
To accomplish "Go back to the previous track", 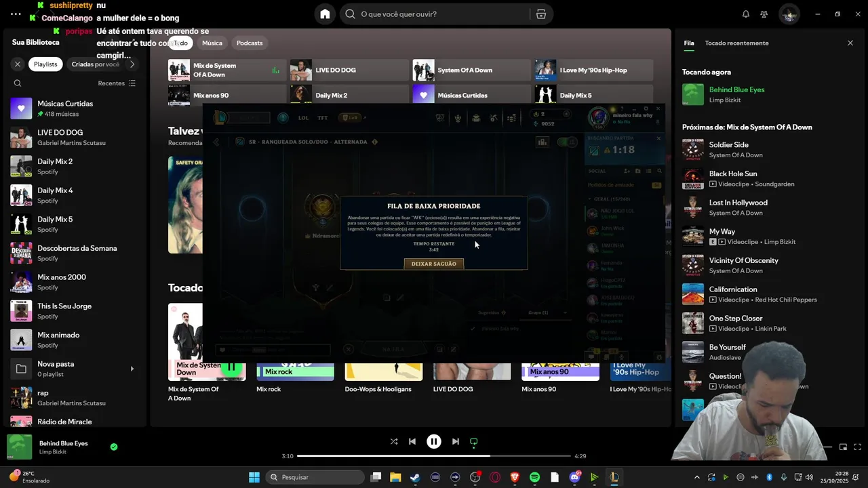I will coord(412,441).
